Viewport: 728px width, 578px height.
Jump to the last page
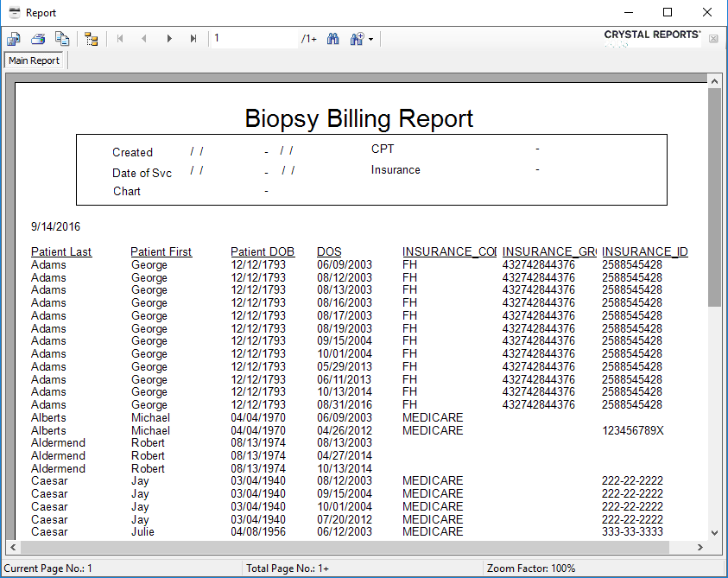tap(193, 39)
